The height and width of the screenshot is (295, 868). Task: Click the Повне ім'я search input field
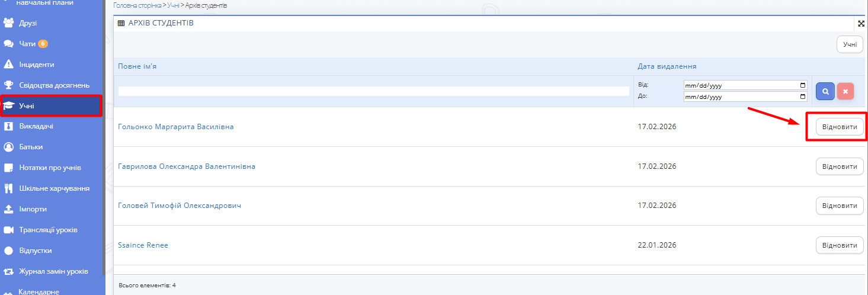pos(373,91)
